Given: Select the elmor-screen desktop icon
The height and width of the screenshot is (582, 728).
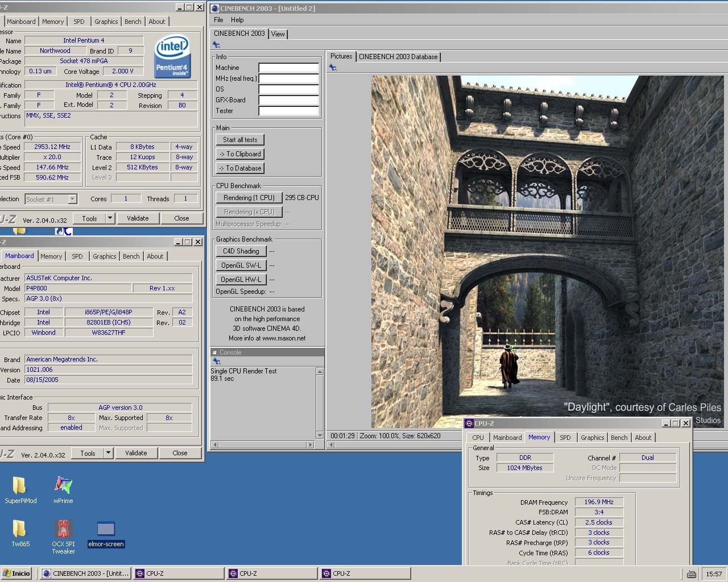Looking at the screenshot, I should click(x=106, y=534).
